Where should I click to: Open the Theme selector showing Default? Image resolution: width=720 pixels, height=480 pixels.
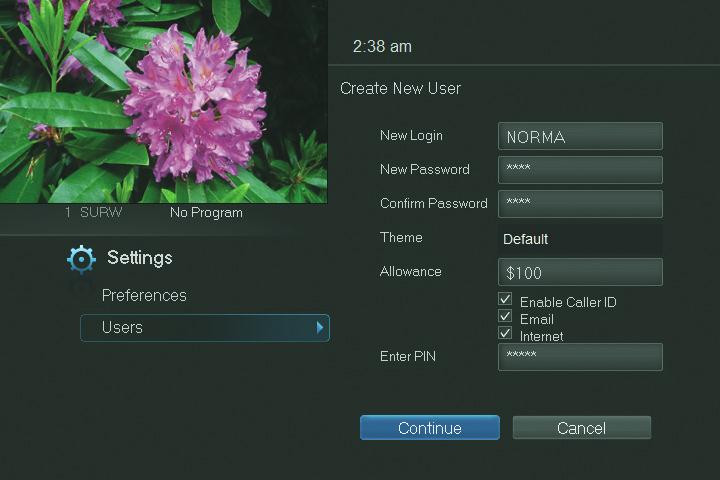tap(580, 239)
